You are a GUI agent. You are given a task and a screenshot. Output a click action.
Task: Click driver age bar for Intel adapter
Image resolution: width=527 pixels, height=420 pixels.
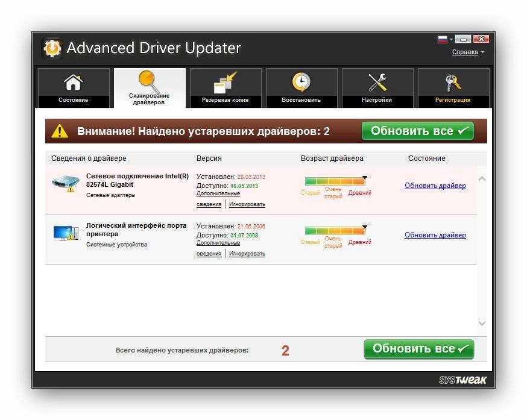point(335,181)
